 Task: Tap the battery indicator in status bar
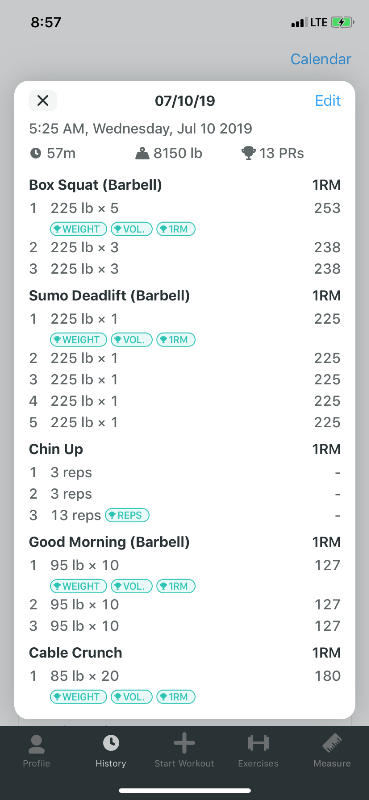pyautogui.click(x=342, y=22)
